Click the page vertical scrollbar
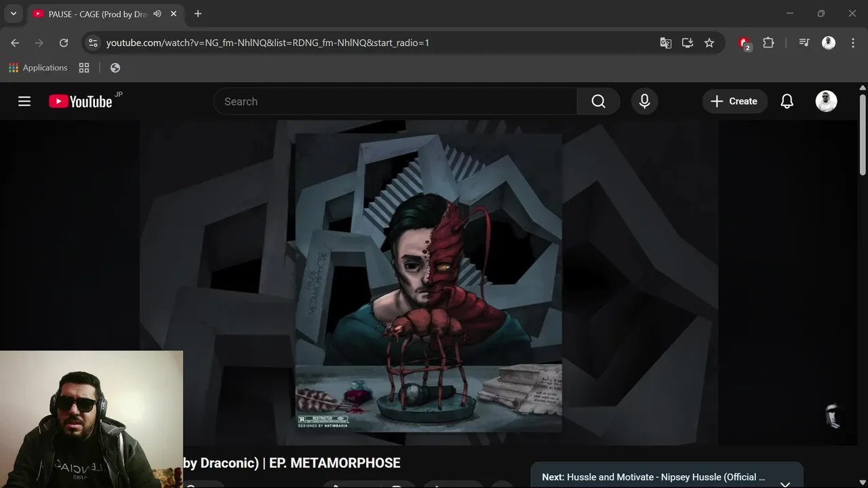Viewport: 868px width, 488px height. point(863,136)
